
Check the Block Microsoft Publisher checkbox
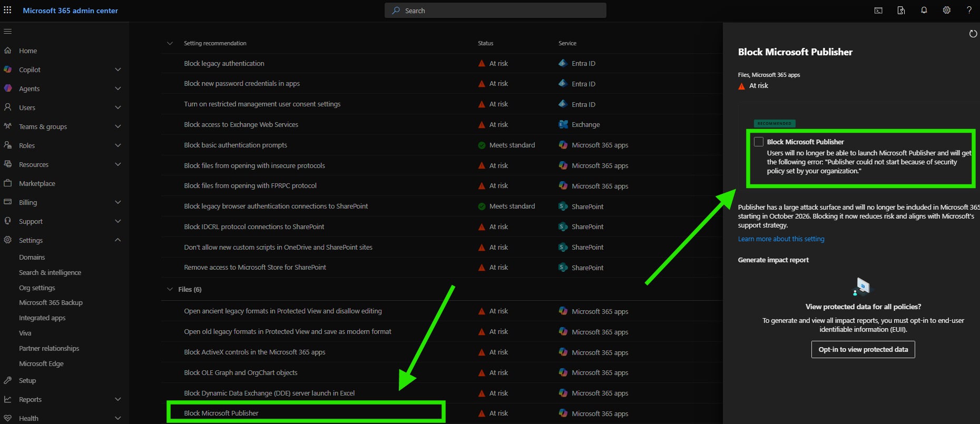(759, 142)
